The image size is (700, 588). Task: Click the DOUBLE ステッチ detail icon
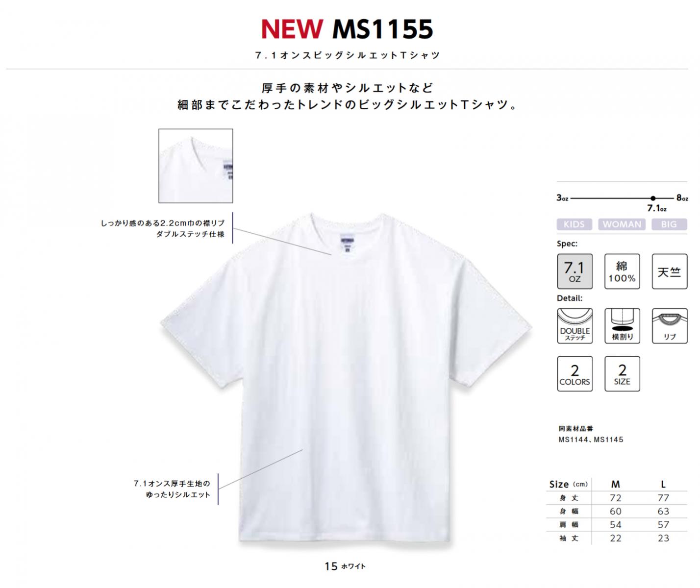pos(575,326)
